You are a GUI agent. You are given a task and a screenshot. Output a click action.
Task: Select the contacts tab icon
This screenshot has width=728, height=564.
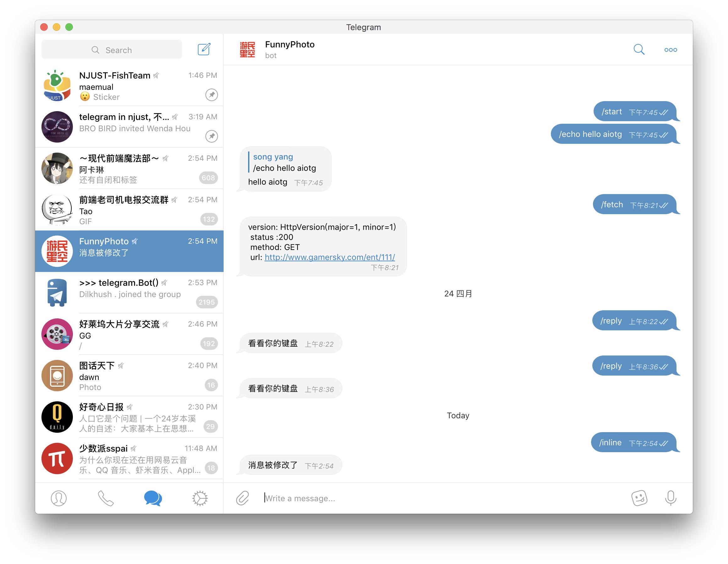[58, 498]
